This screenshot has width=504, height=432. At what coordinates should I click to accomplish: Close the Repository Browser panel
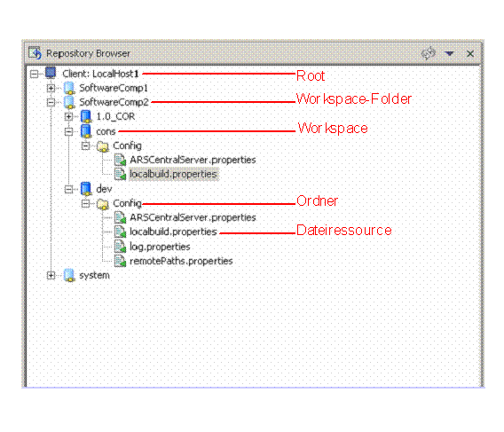(470, 54)
